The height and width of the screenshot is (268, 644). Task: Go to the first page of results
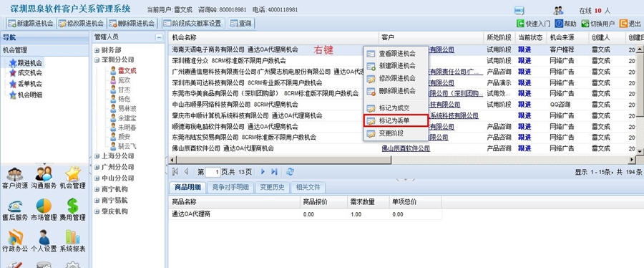coord(175,172)
